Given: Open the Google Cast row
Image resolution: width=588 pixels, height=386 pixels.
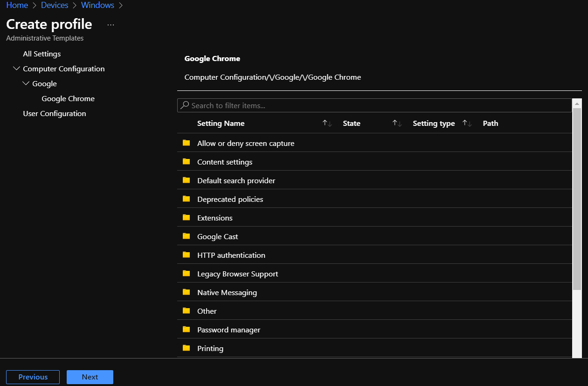Looking at the screenshot, I should click(374, 236).
